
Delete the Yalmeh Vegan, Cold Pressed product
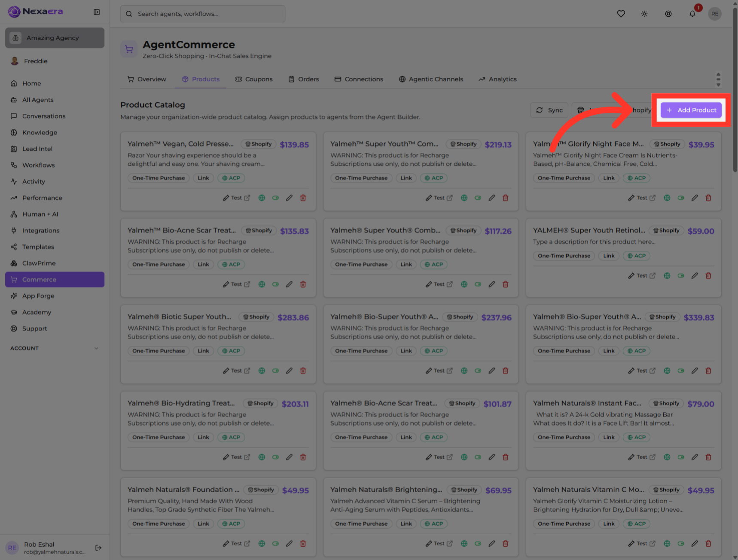(303, 198)
